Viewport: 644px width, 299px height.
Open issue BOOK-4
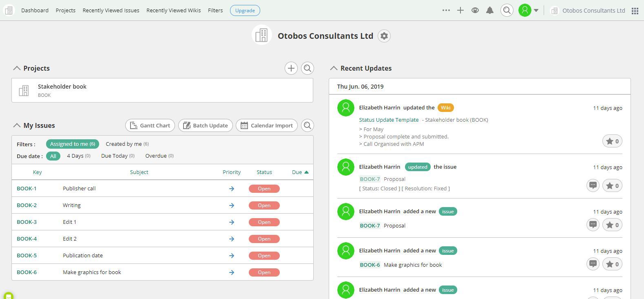click(x=27, y=239)
